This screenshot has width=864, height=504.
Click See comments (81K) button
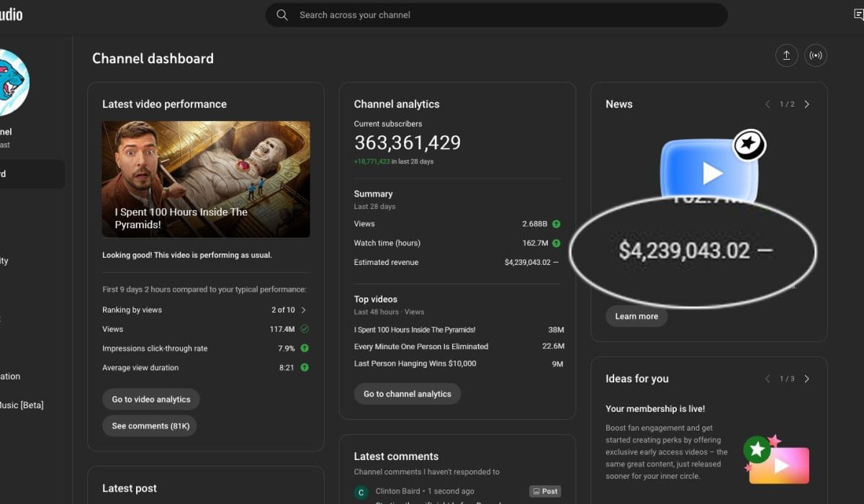[150, 426]
